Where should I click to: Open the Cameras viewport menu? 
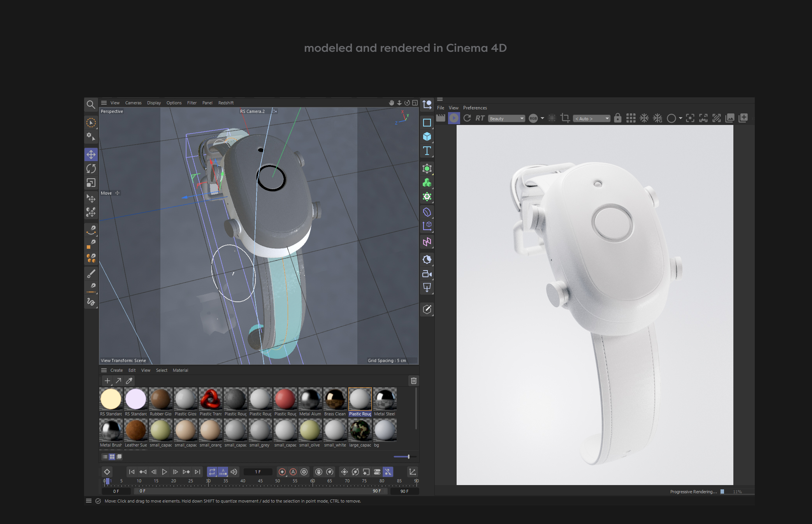coord(133,103)
